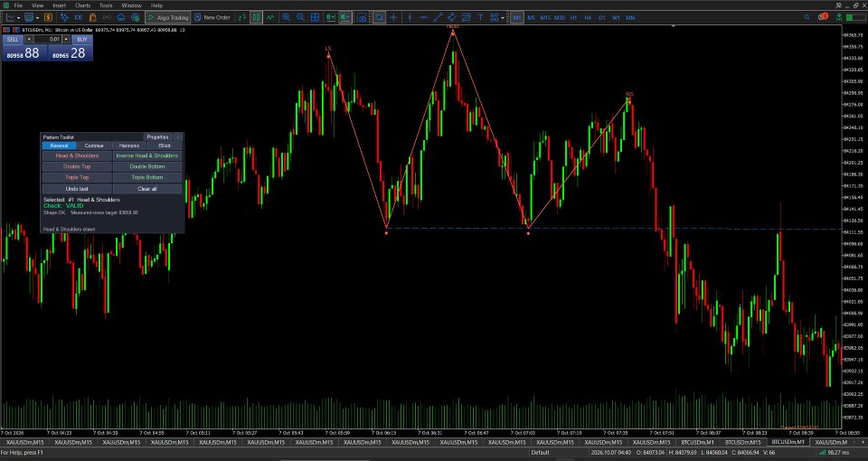Select the text label tool
868x461 pixels.
[x=480, y=18]
